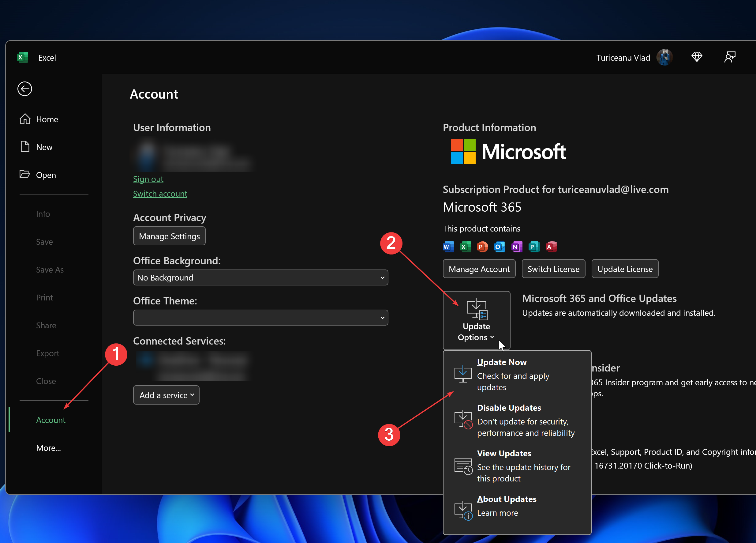The height and width of the screenshot is (543, 756).
Task: Click the Switch account link
Action: tap(160, 194)
